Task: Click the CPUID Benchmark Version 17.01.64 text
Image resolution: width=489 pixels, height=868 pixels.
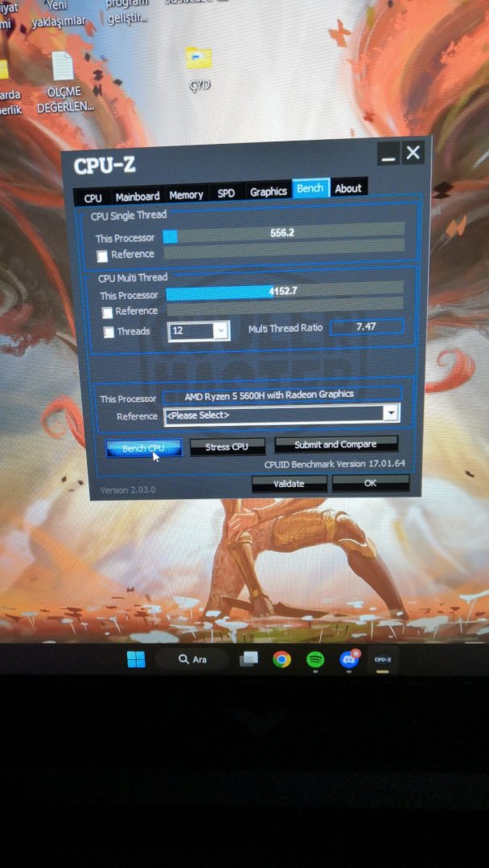Action: [335, 464]
